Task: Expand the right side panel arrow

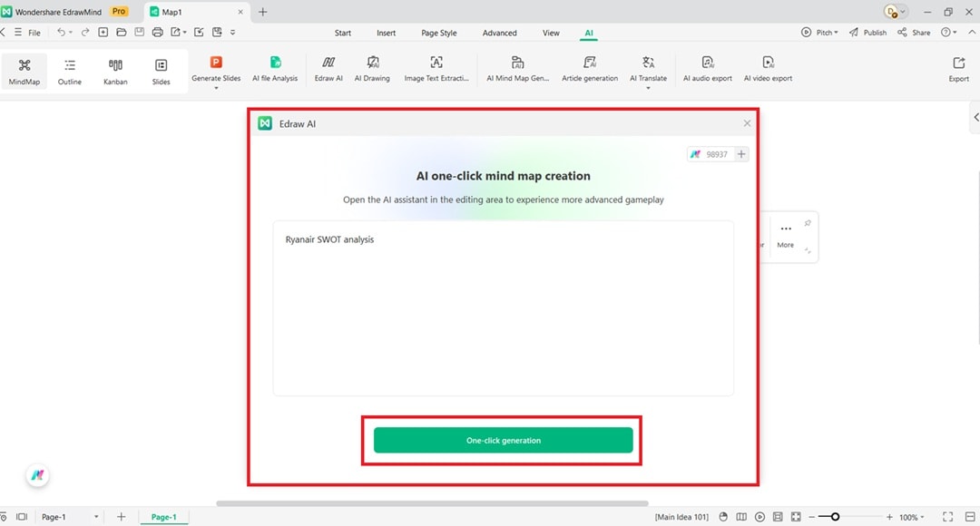Action: [975, 118]
